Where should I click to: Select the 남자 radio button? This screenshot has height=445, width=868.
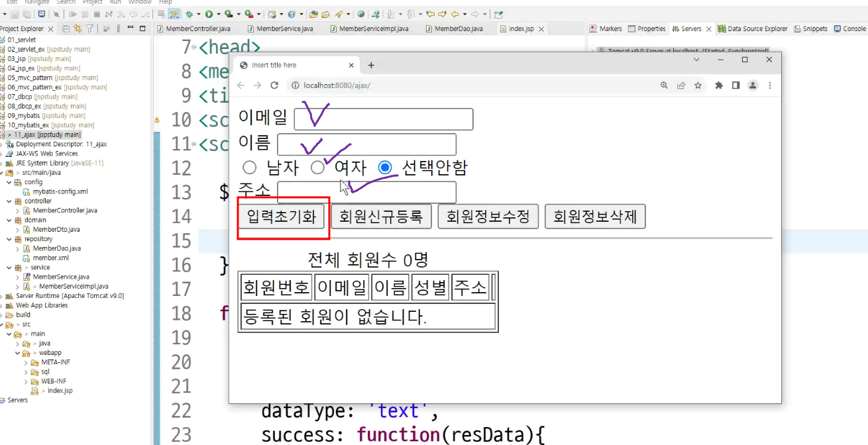(249, 168)
